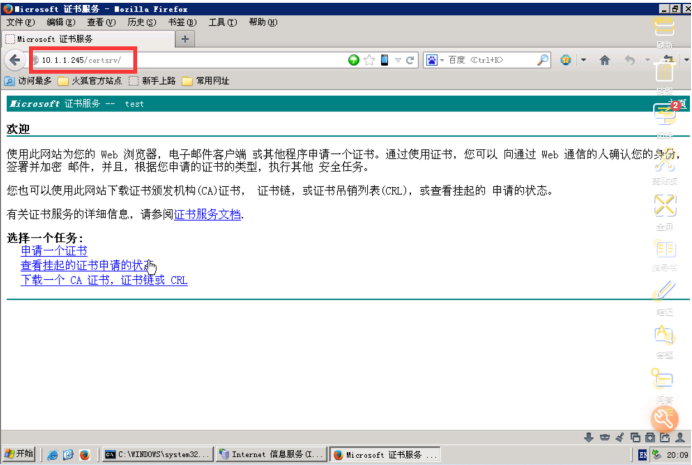
Task: Click the trash can overlay icon
Action: coord(665,71)
